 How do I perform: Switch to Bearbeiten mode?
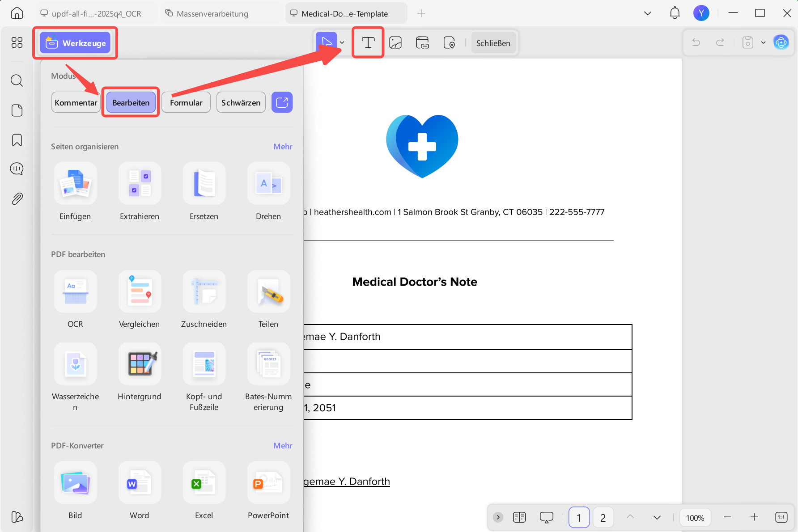pyautogui.click(x=131, y=102)
